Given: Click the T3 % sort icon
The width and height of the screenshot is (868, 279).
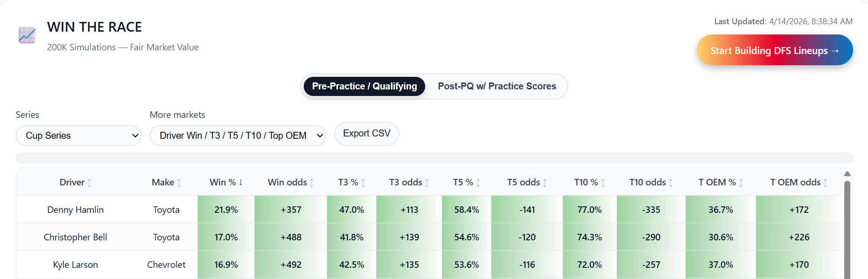Looking at the screenshot, I should pyautogui.click(x=363, y=183).
